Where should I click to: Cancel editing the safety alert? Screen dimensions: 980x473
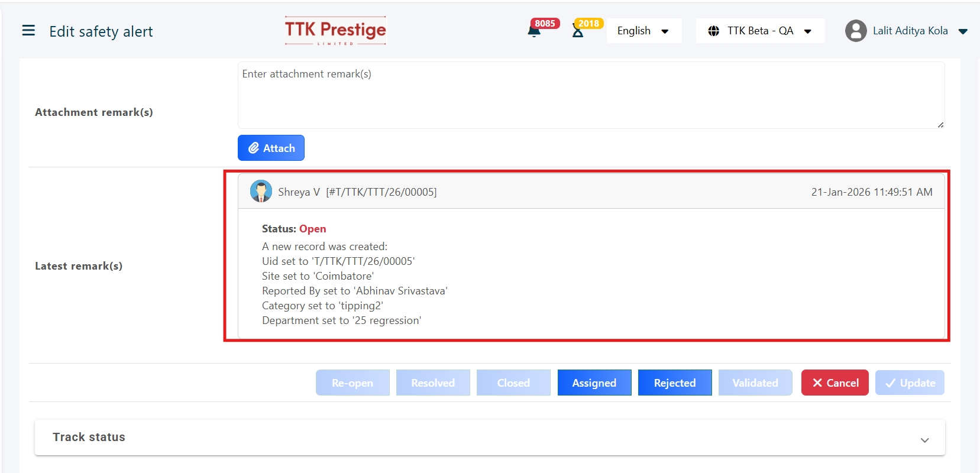(x=835, y=383)
